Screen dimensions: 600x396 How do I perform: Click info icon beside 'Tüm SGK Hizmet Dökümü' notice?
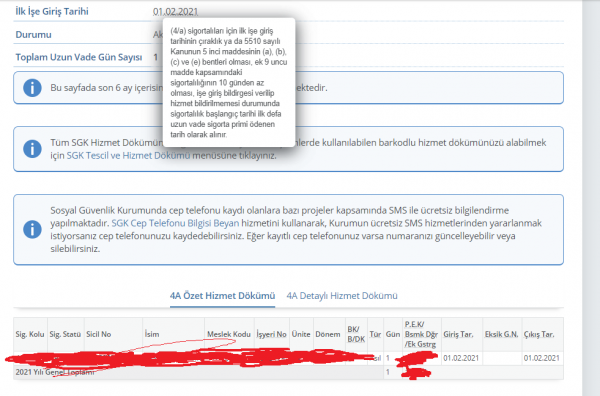[x=32, y=149]
